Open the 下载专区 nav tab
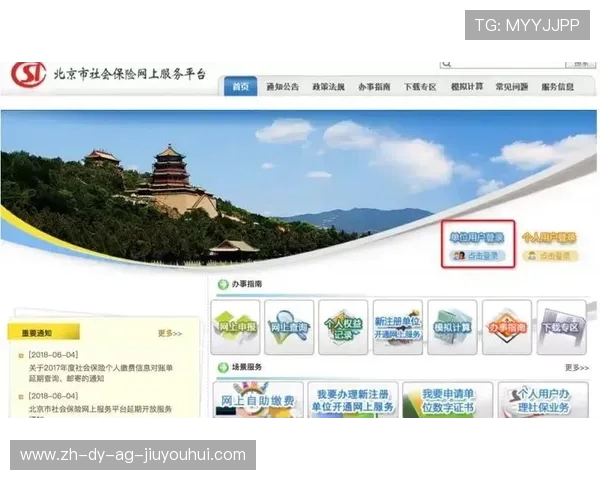The image size is (600, 480). pos(420,87)
